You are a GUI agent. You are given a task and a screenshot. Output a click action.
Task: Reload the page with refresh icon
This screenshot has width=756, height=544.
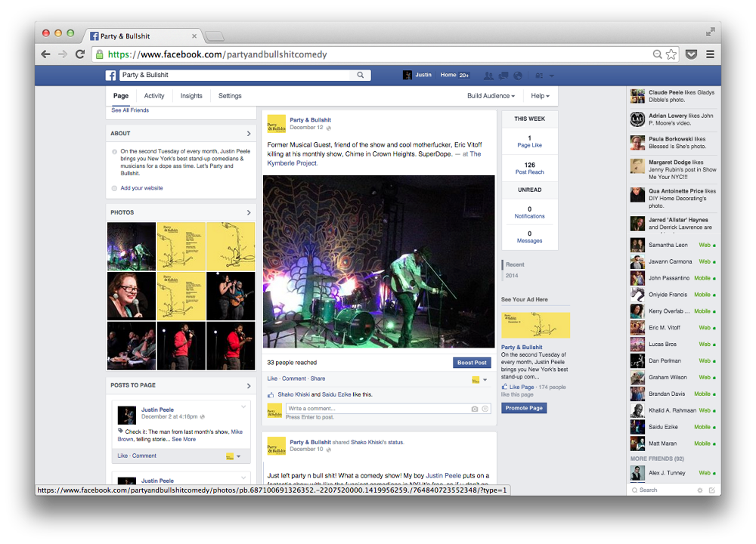(80, 54)
